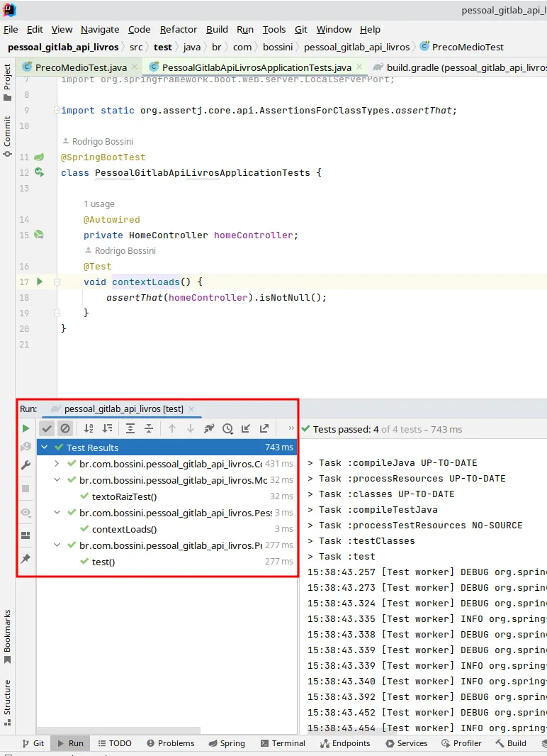Go to next failed test arrow

click(x=190, y=428)
